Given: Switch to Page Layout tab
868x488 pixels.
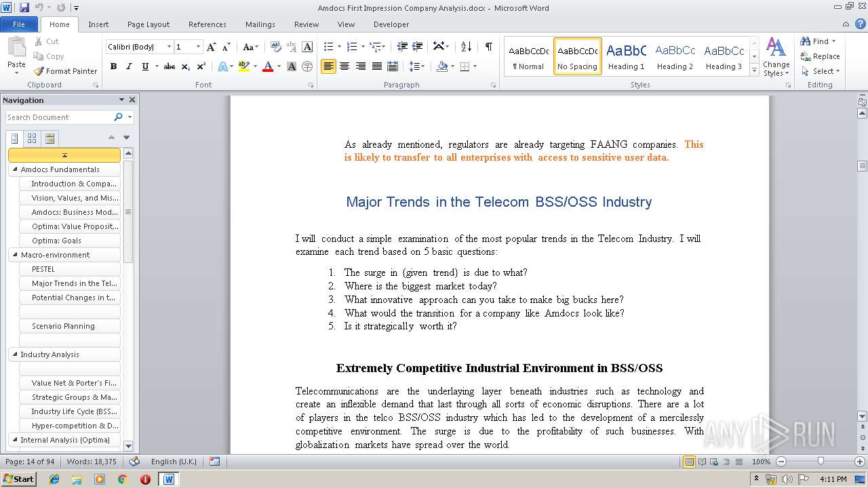Looking at the screenshot, I should (x=149, y=24).
